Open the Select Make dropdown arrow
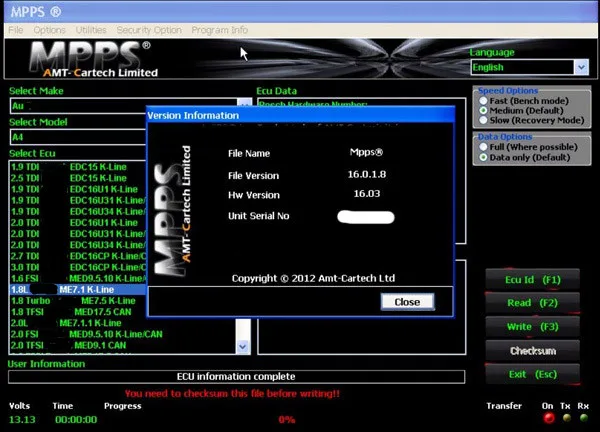 244,103
